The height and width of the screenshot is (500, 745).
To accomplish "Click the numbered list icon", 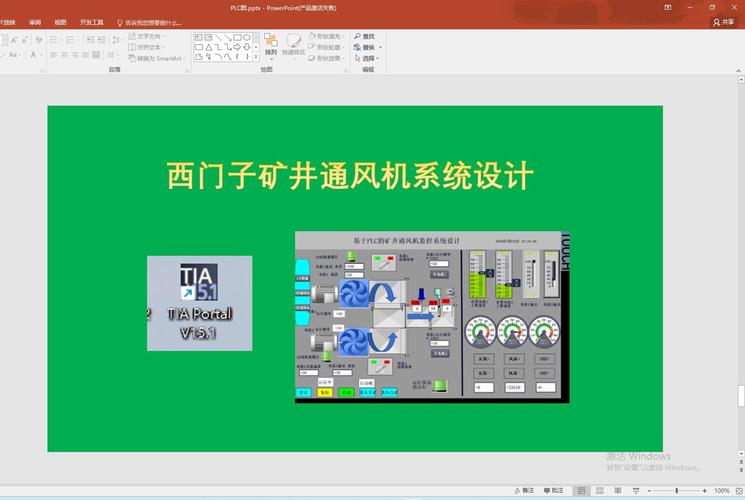I will click(x=71, y=40).
